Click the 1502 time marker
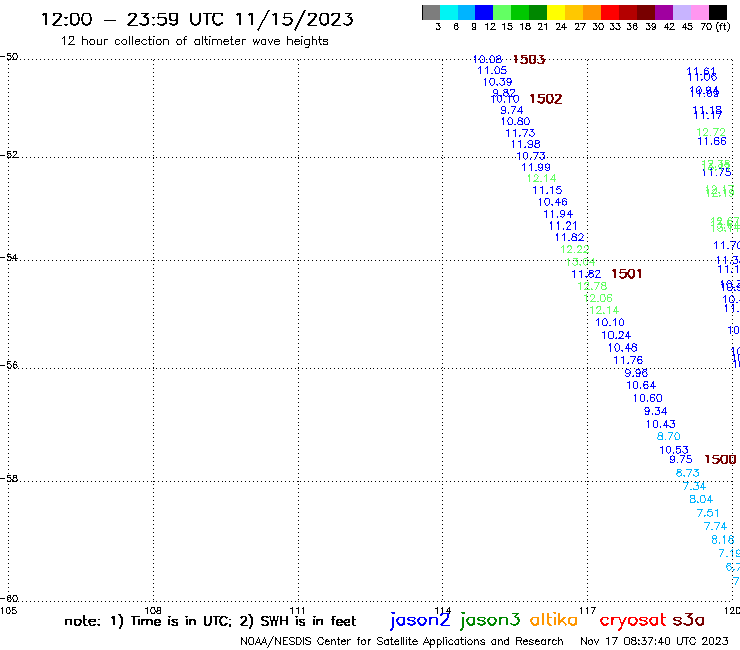 click(x=546, y=99)
